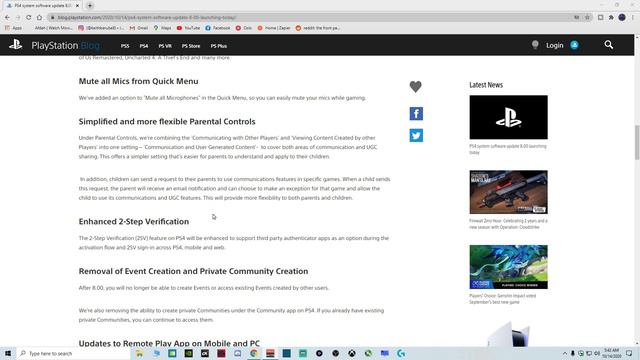Open the Firewall Zero Hour news thumbnail
Viewport: 640px width, 360px height.
coord(508,192)
